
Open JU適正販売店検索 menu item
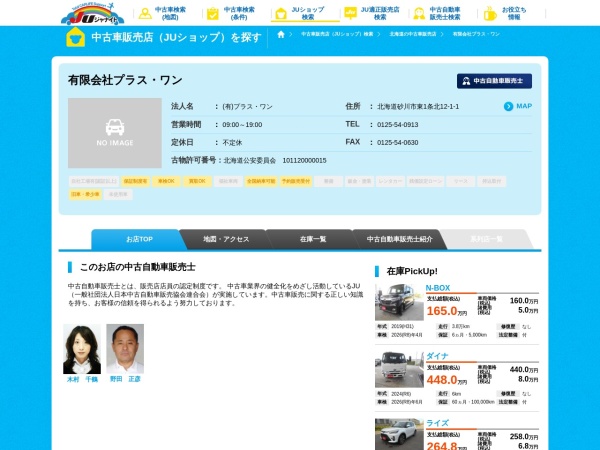click(x=380, y=13)
